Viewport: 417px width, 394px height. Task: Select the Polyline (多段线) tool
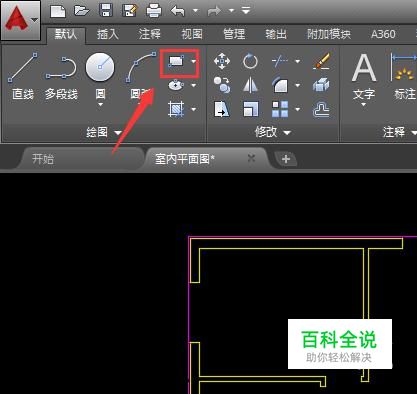pos(61,78)
